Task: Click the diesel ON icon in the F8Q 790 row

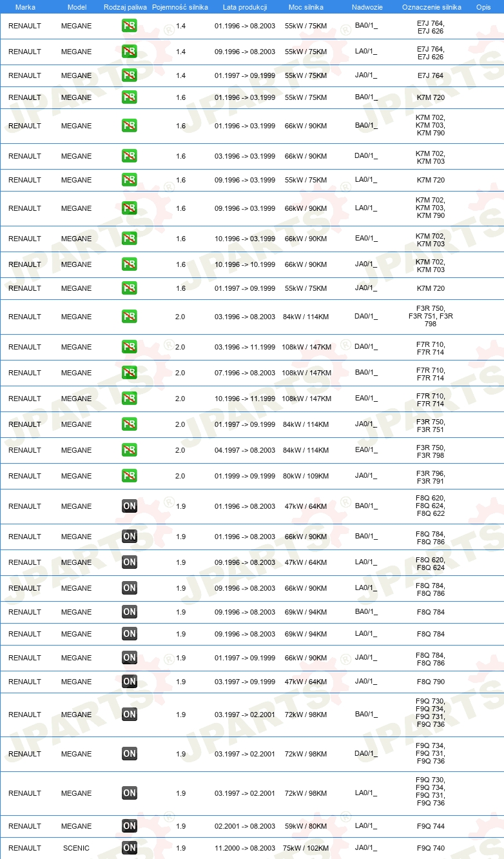Action: pos(129,682)
